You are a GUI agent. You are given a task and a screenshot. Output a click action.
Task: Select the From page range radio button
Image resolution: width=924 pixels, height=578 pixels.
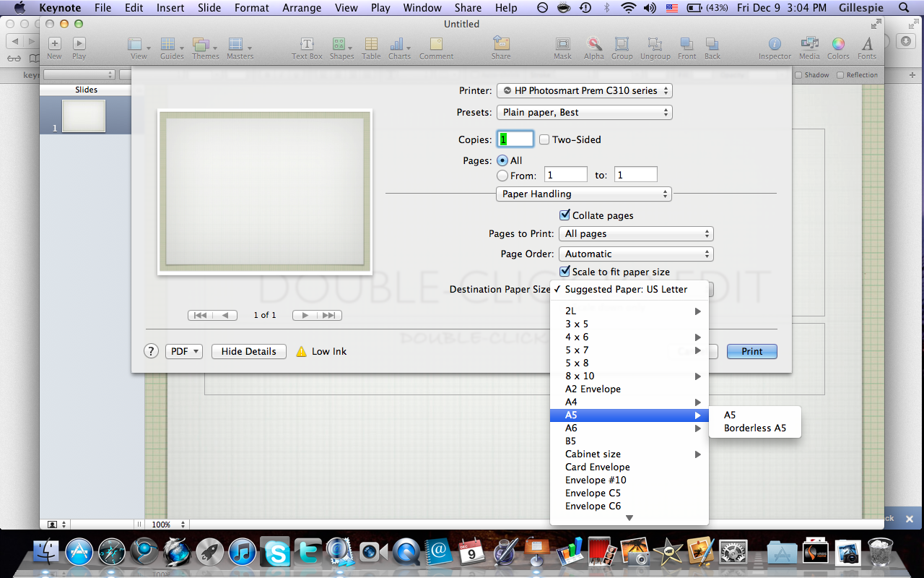(502, 175)
